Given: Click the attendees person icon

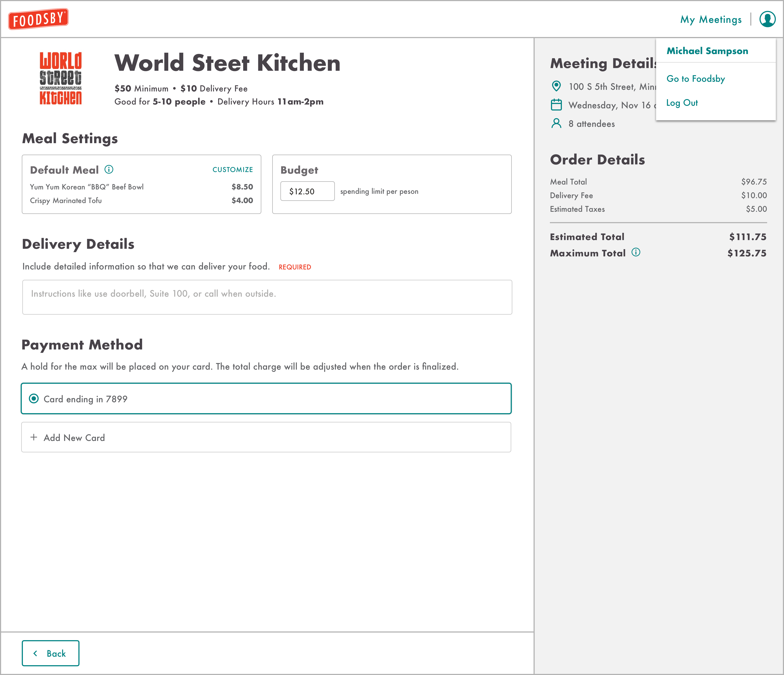Looking at the screenshot, I should (556, 123).
